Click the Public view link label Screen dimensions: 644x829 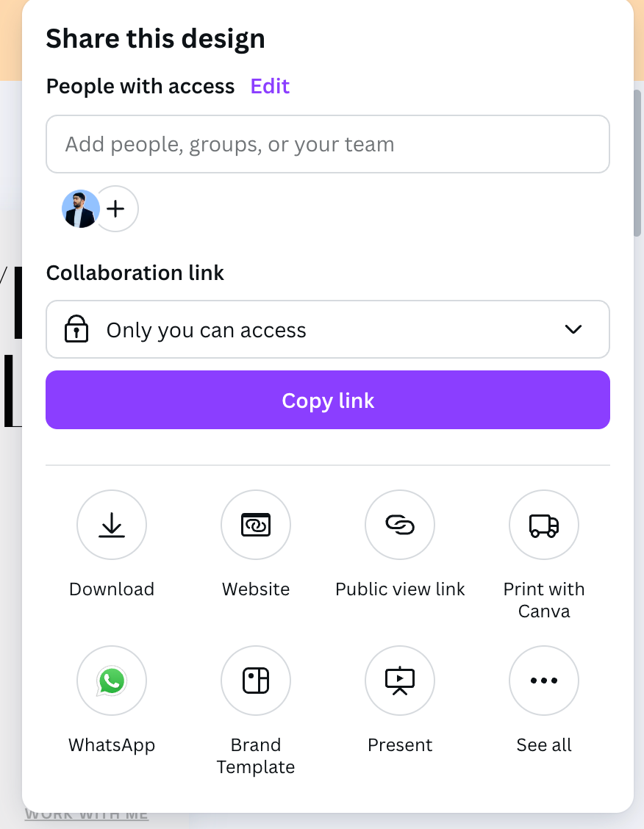click(x=400, y=589)
